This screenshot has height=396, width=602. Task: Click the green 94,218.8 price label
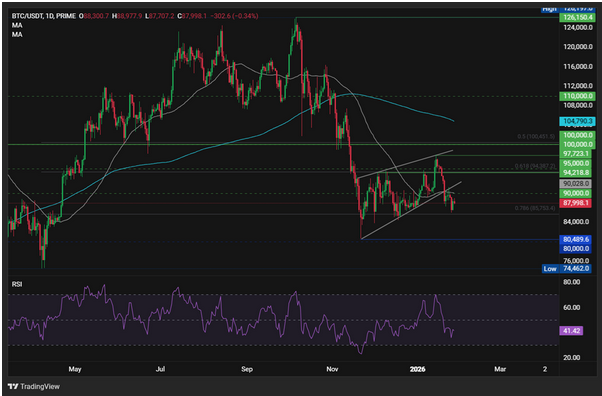pyautogui.click(x=577, y=172)
